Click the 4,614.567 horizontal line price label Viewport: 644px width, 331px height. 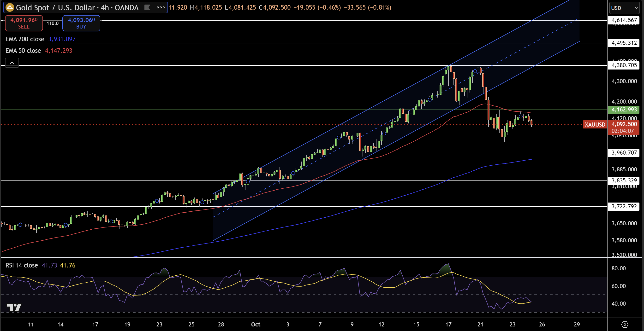point(624,20)
